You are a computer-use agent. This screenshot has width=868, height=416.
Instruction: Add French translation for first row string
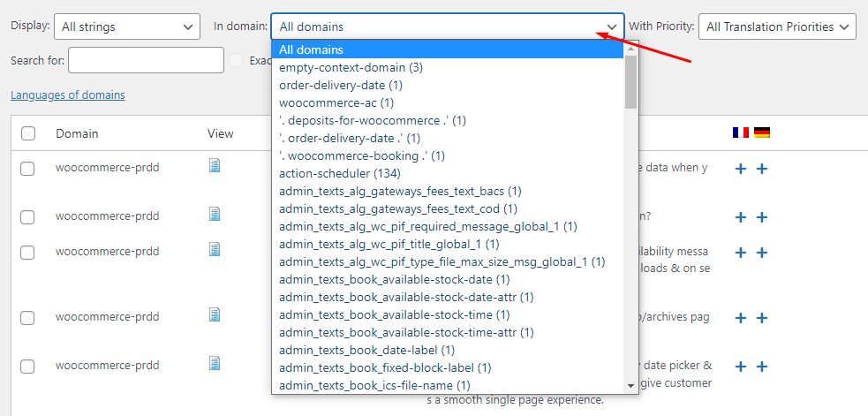[741, 169]
